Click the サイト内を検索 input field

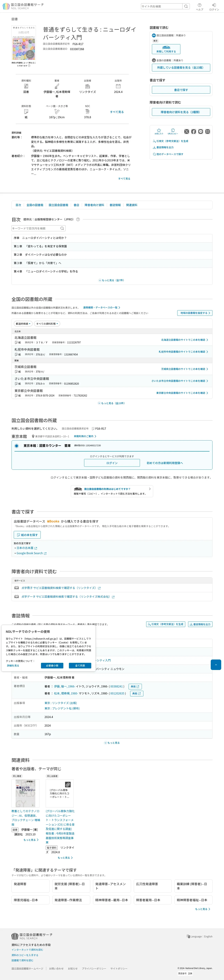162,6
